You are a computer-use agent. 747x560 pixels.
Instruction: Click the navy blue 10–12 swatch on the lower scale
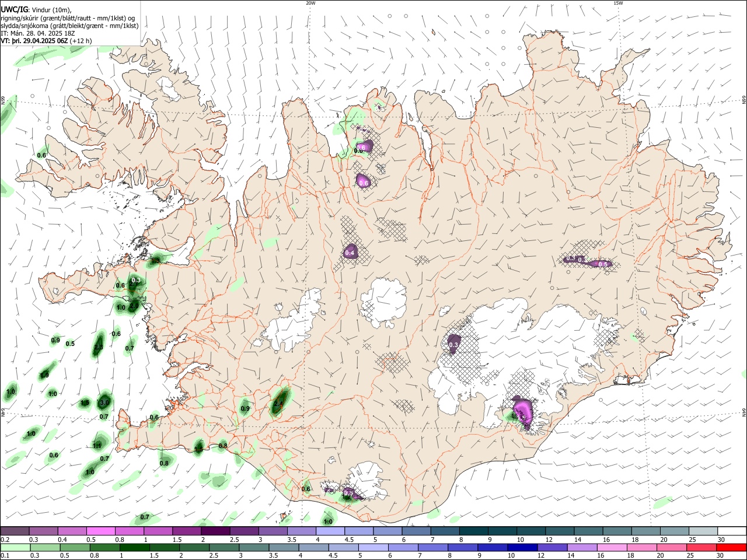[x=522, y=547]
